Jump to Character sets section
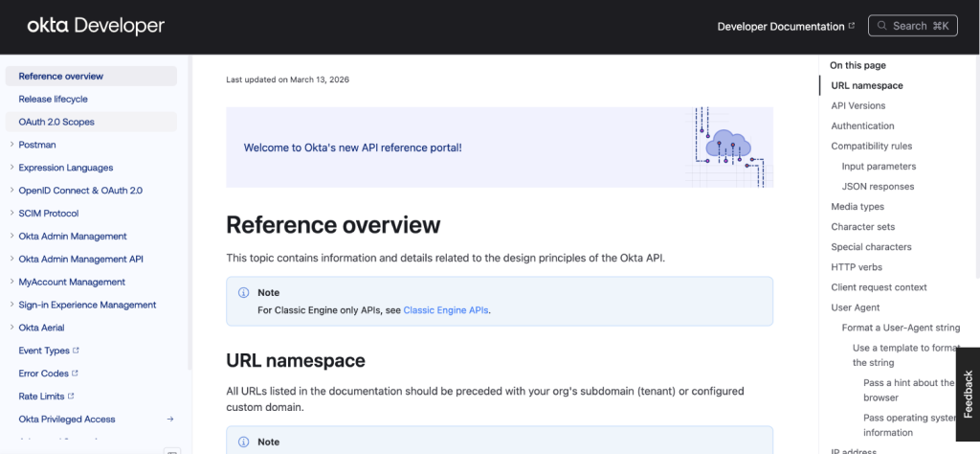Image resolution: width=980 pixels, height=454 pixels. pyautogui.click(x=862, y=226)
